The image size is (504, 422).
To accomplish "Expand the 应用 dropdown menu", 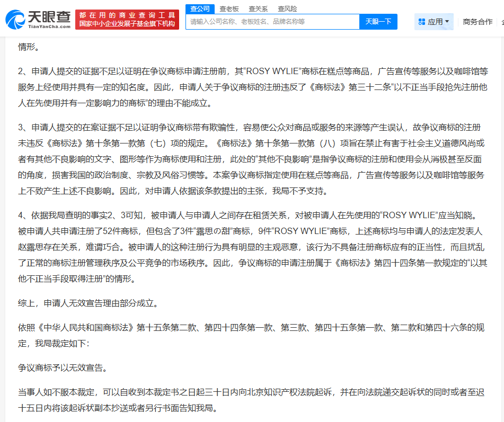I will pos(434,22).
